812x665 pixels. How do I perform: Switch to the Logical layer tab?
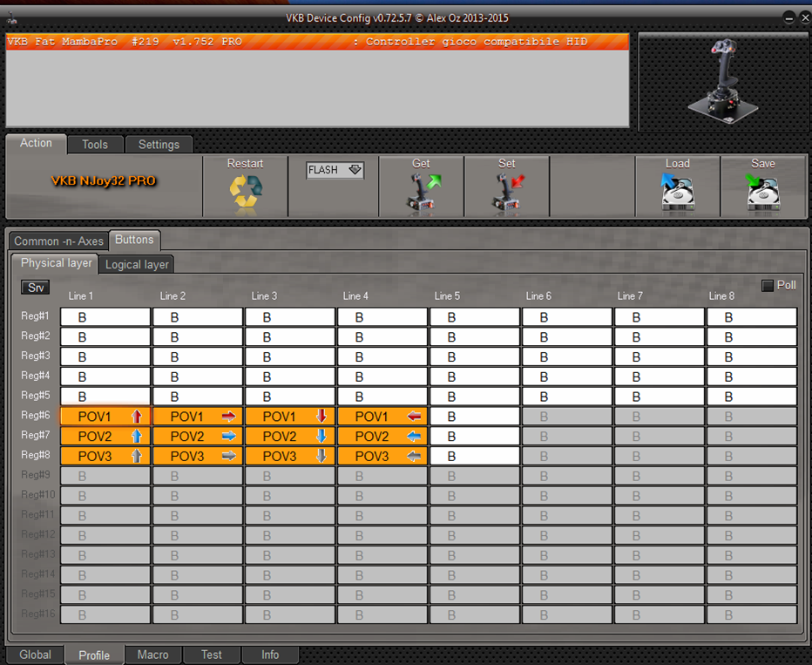tap(137, 265)
